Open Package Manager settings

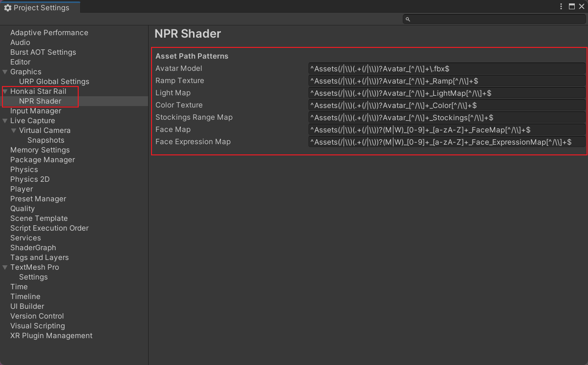point(43,160)
